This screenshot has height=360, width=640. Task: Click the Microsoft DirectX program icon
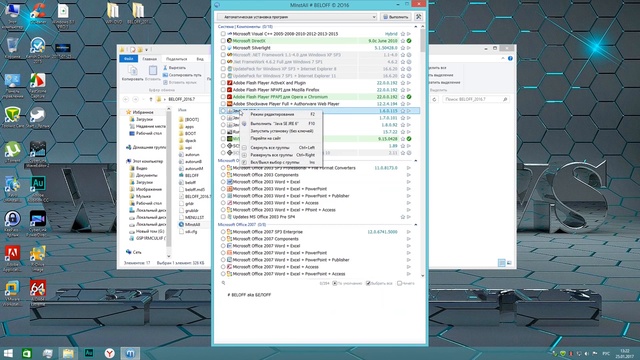coord(229,41)
